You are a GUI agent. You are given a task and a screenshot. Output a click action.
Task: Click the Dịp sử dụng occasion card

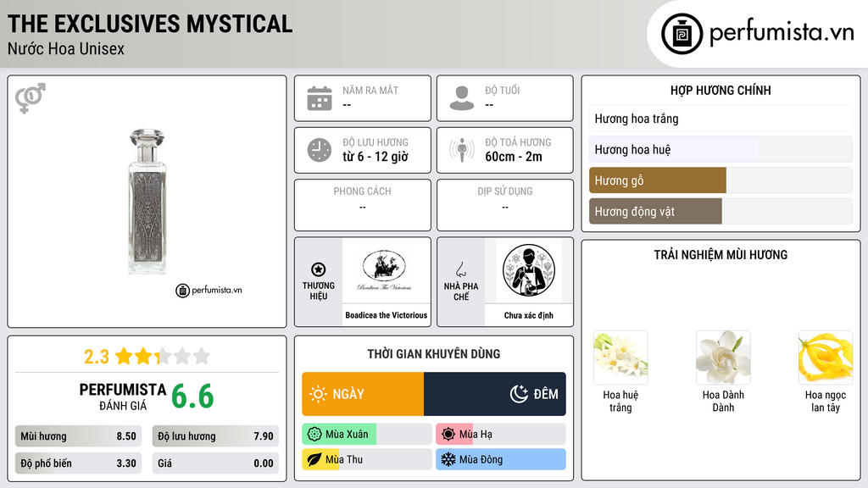click(x=505, y=205)
